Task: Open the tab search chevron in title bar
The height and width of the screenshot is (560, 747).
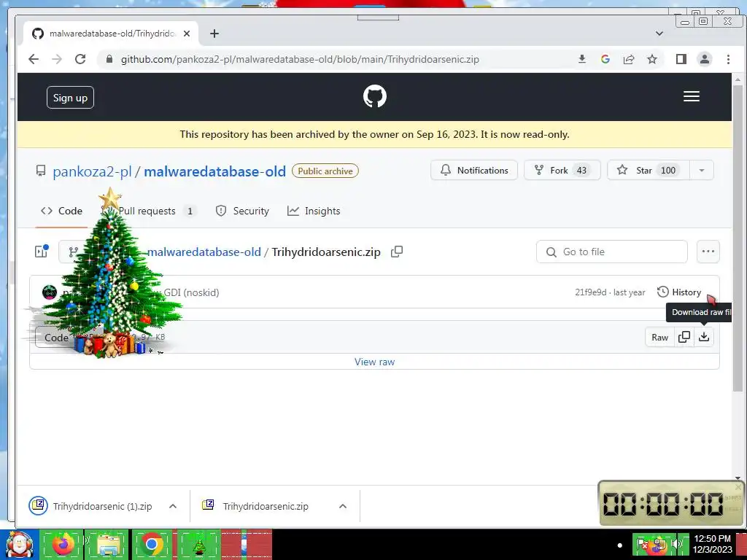Action: (659, 34)
